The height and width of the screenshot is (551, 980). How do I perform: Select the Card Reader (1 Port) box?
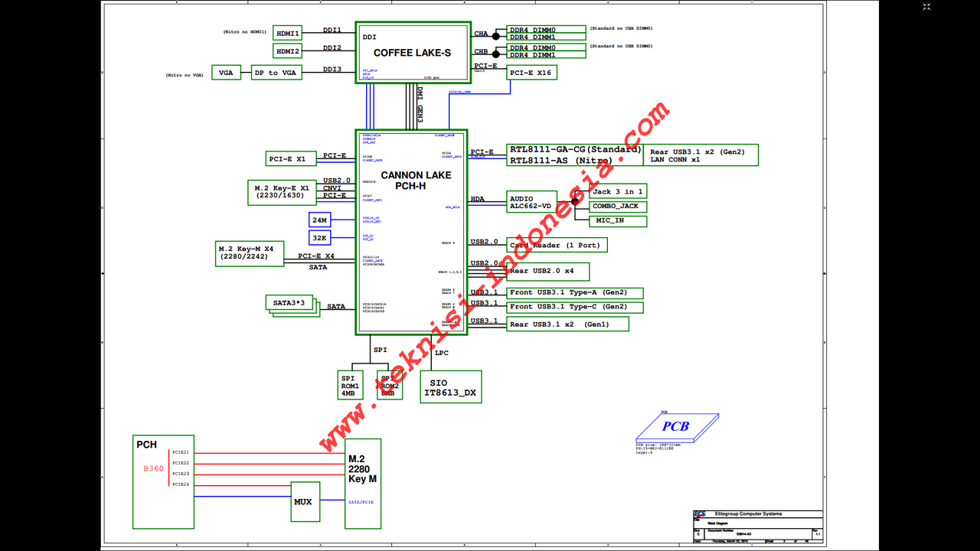click(557, 245)
